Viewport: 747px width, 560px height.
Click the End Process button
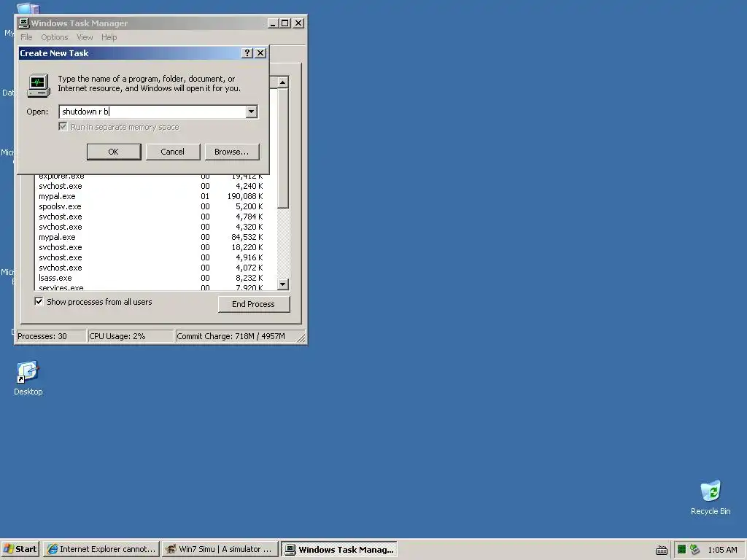coord(253,304)
